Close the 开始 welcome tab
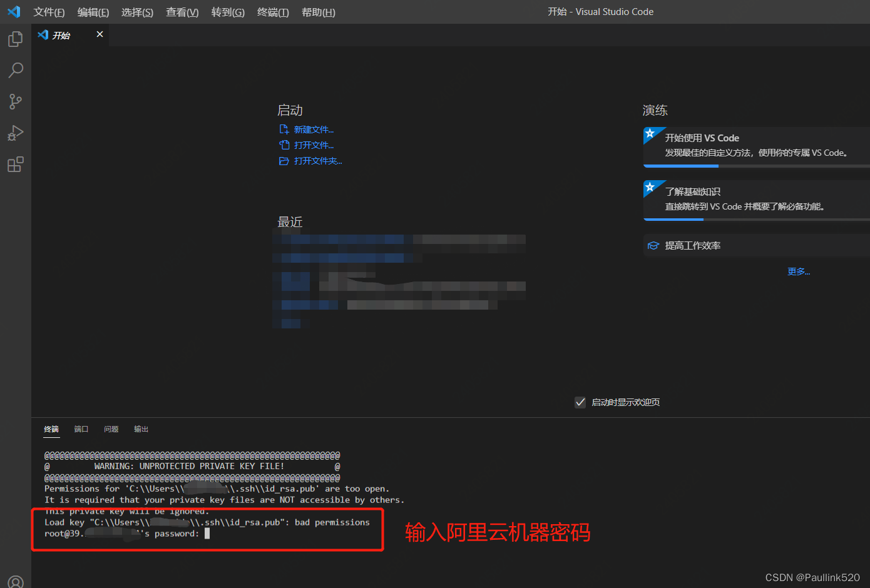870x588 pixels. pyautogui.click(x=100, y=34)
